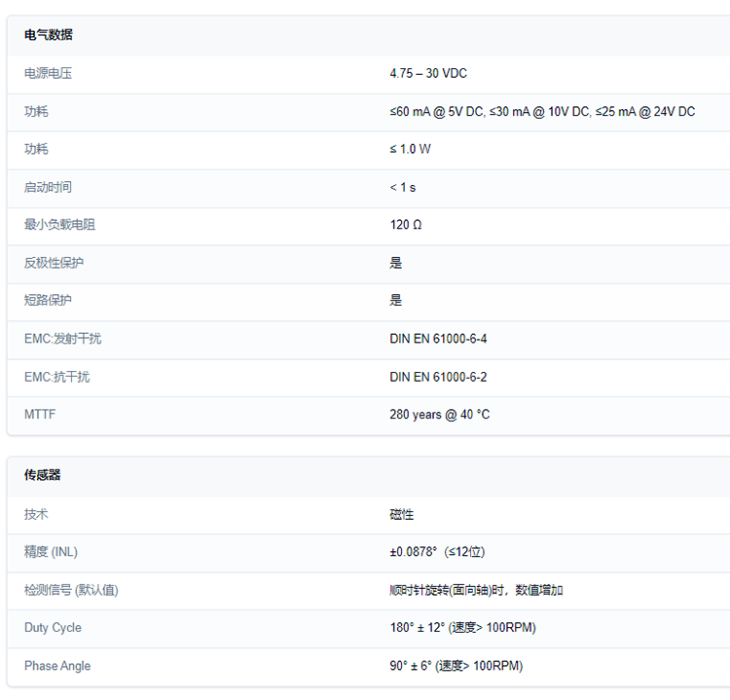Select the EMC:抗干扰 label
Viewport: 730px width, 700px height.
[56, 377]
